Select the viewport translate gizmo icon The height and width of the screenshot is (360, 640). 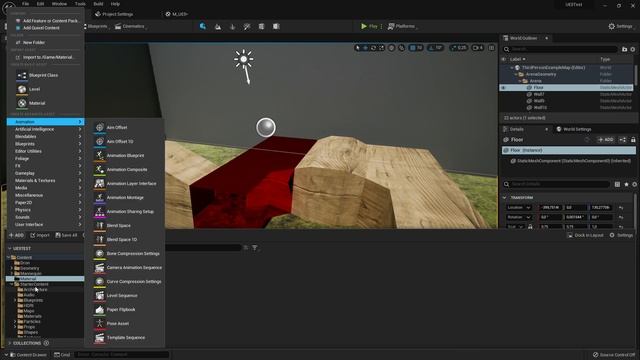365,48
